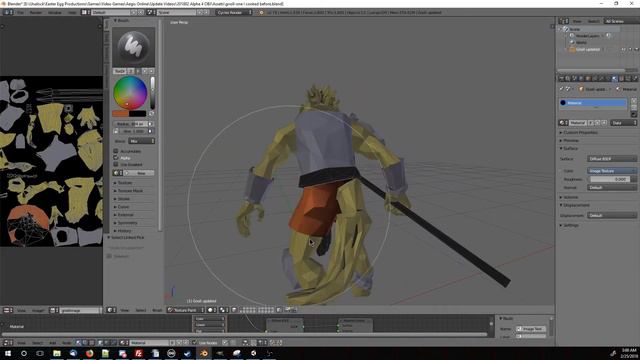Expand the Texture Mask panel
Viewport: 640px width, 360px height.
click(130, 191)
